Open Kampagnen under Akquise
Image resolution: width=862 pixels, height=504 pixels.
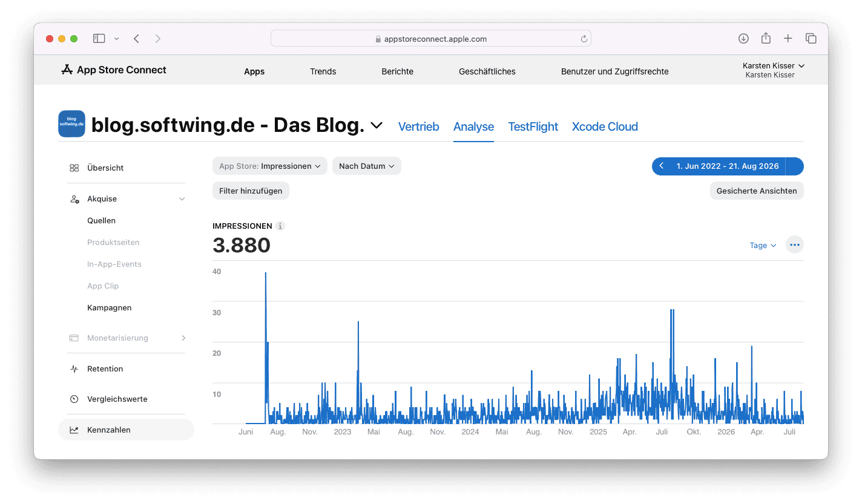pyautogui.click(x=109, y=308)
